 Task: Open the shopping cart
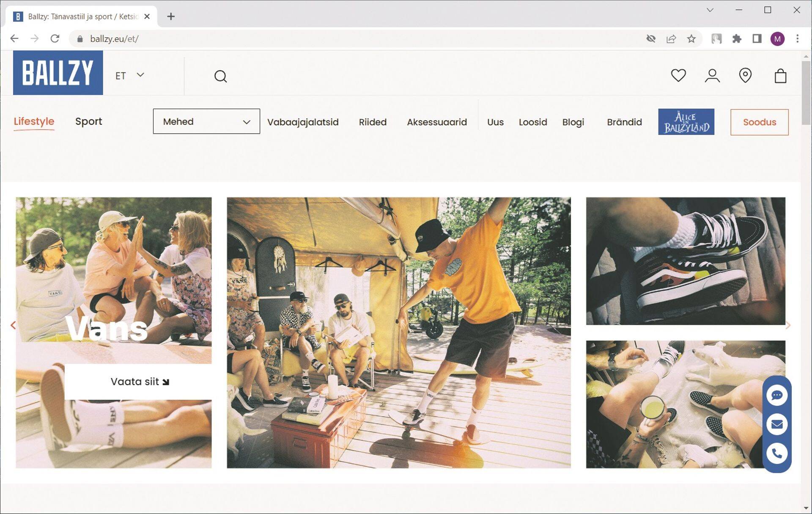pos(780,76)
